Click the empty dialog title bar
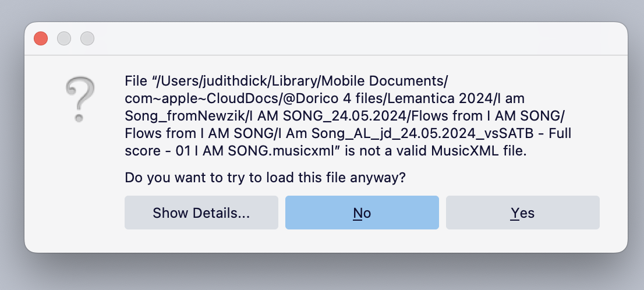The height and width of the screenshot is (290, 644). [349, 38]
